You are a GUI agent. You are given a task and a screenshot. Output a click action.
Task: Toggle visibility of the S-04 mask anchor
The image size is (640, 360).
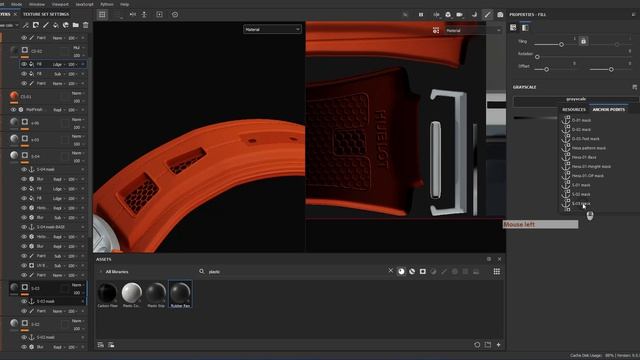coord(24,169)
